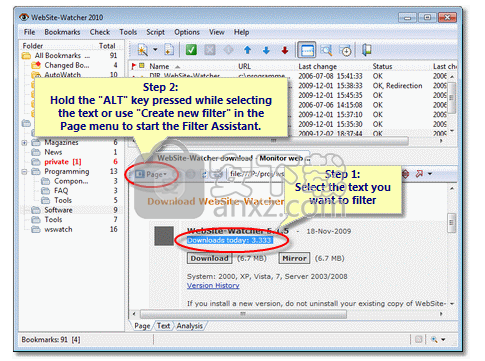Collapse the Programming folder node

24,172
